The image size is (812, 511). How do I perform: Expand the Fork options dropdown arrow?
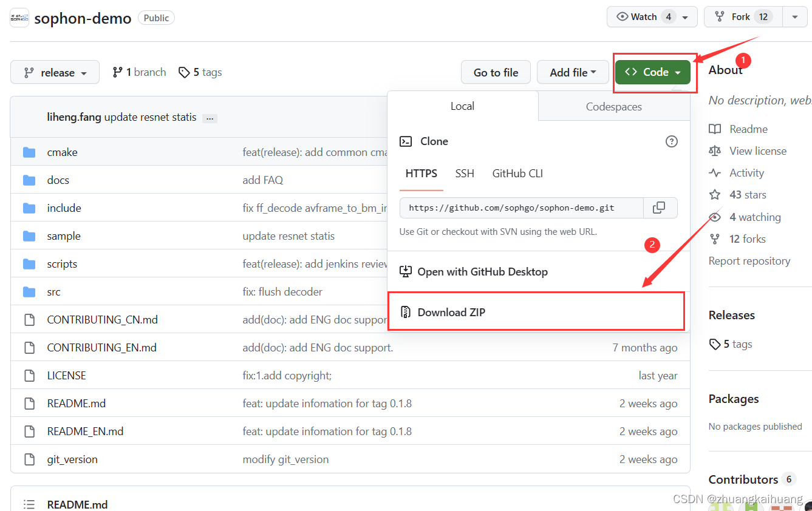coord(795,17)
